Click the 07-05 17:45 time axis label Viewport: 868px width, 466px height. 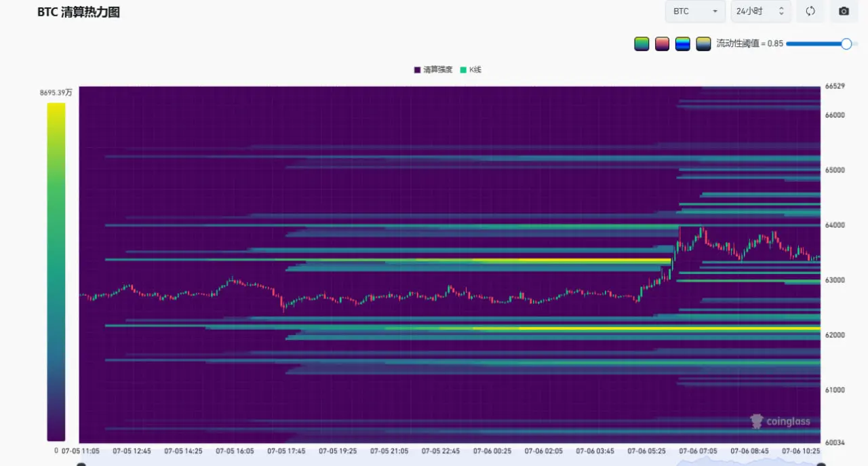point(286,450)
